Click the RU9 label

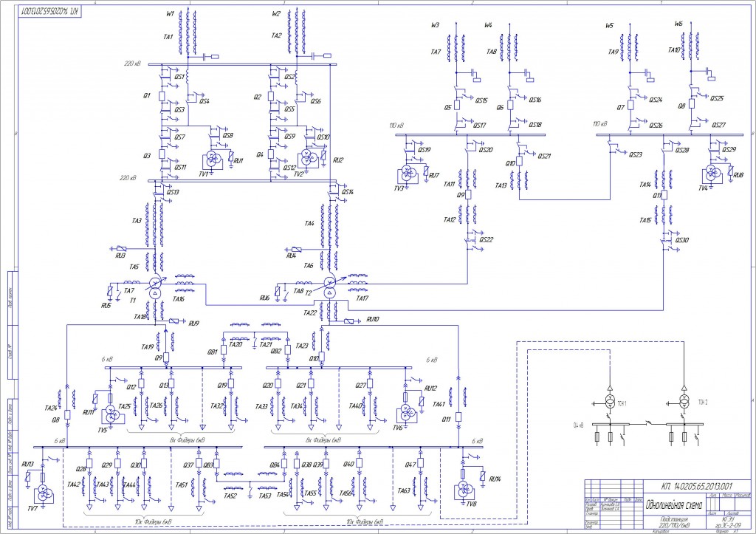[x=194, y=324]
